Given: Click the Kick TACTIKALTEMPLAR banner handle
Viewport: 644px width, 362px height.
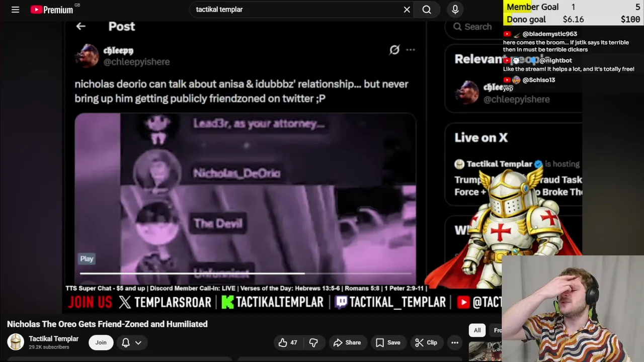Looking at the screenshot, I should 273,302.
